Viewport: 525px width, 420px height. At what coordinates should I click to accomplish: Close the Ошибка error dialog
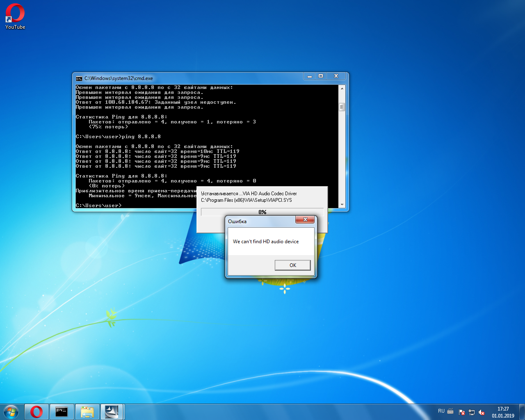click(305, 220)
